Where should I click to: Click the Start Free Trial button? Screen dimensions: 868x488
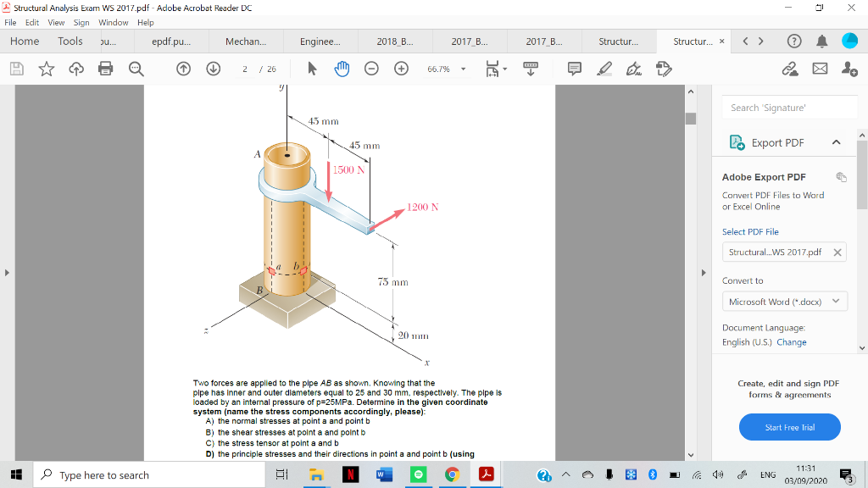coord(789,427)
